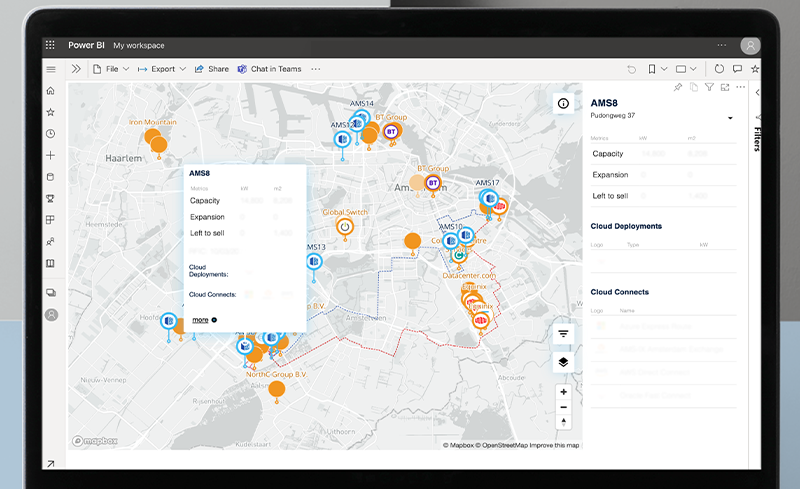Click the map compass reset button
The height and width of the screenshot is (489, 800).
563,422
